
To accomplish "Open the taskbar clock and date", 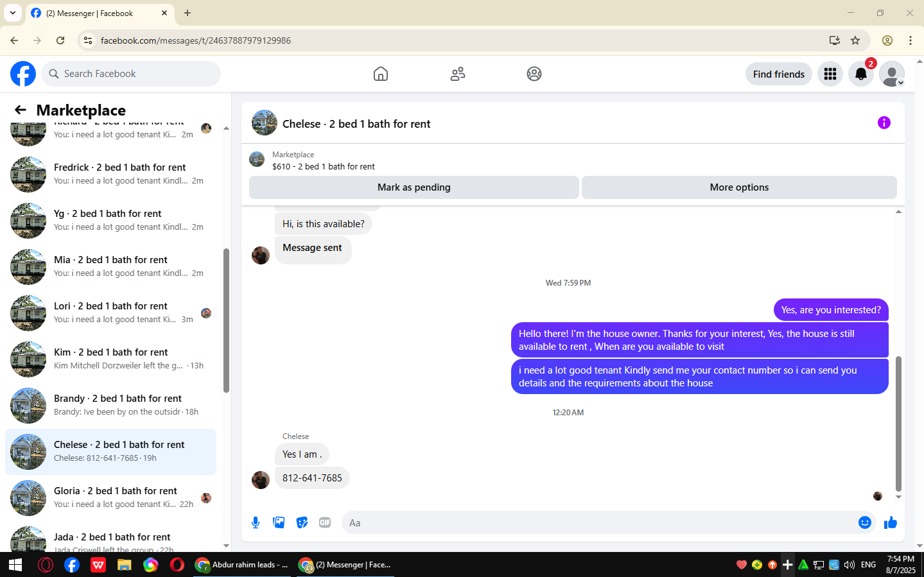I will [x=900, y=565].
